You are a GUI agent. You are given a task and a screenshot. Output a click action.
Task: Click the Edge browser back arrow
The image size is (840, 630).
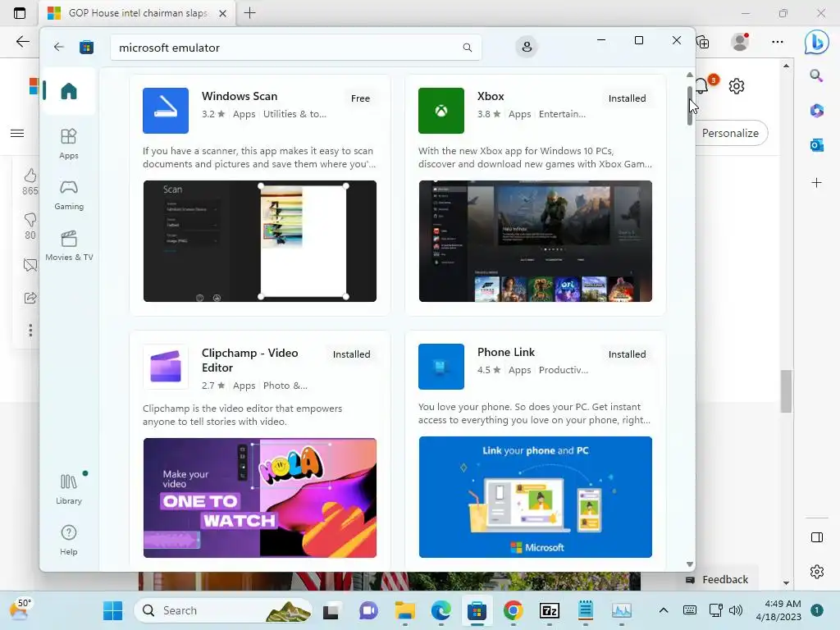22,42
